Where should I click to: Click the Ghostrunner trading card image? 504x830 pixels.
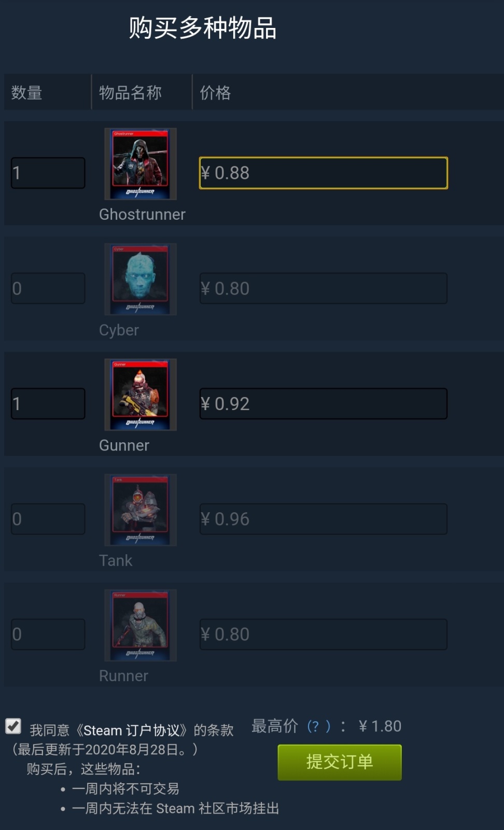coord(141,164)
